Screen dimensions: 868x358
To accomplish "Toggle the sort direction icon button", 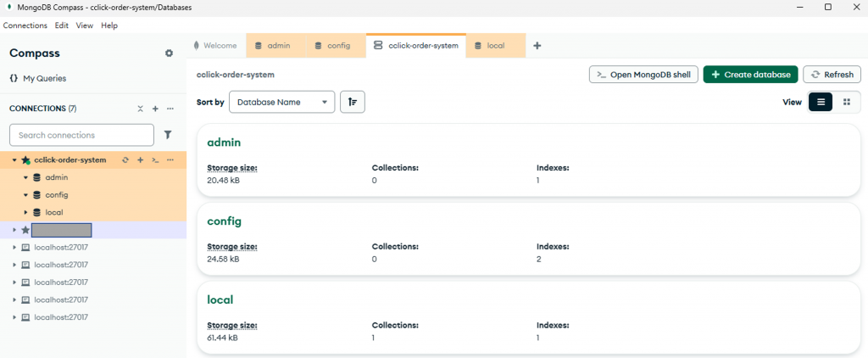I will (353, 102).
